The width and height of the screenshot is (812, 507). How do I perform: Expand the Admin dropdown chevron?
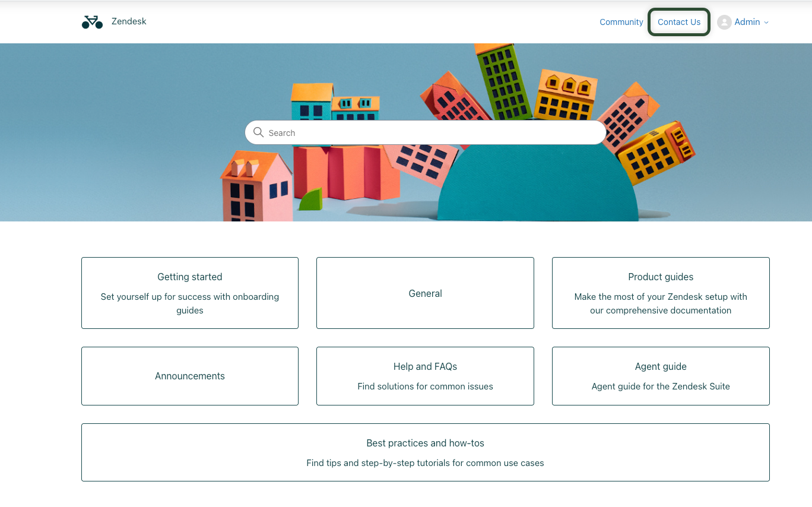tap(766, 23)
